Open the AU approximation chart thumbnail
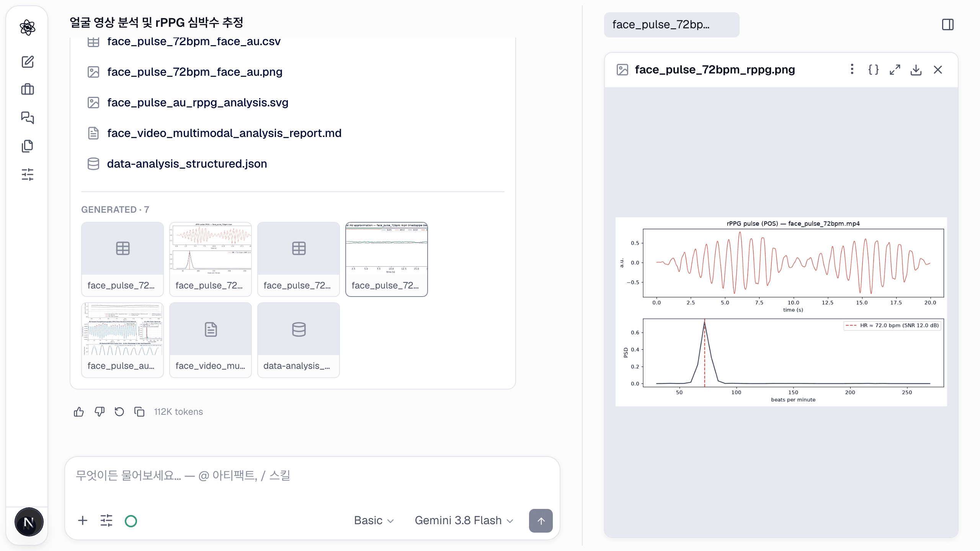 (x=387, y=259)
